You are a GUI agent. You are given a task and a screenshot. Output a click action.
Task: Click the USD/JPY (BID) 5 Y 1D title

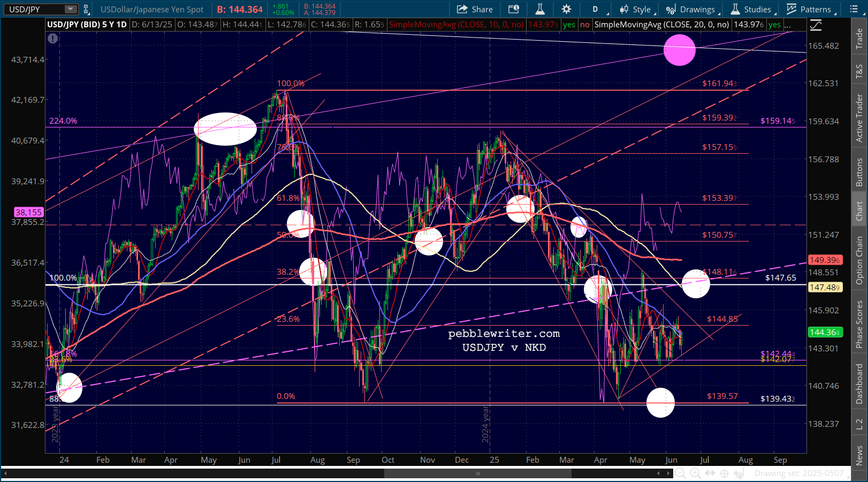point(87,25)
